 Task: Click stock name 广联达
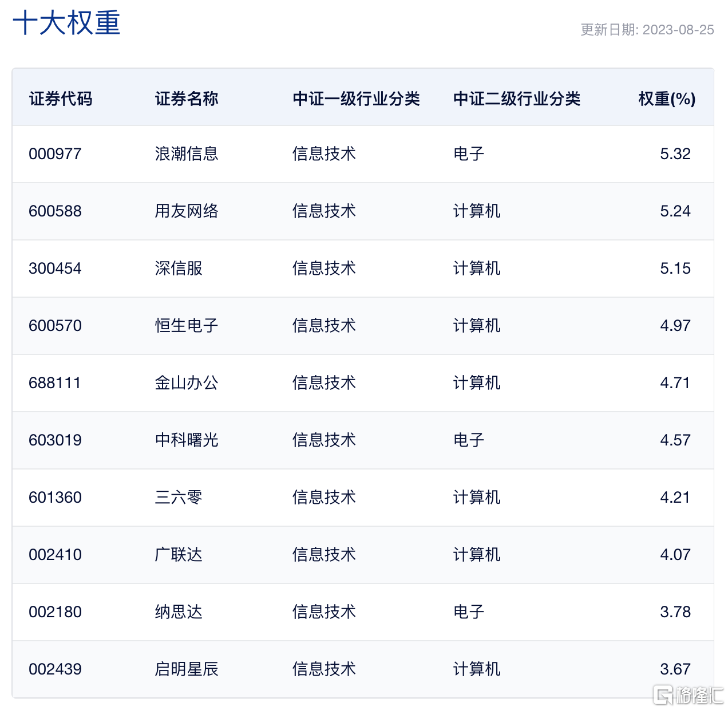[179, 555]
